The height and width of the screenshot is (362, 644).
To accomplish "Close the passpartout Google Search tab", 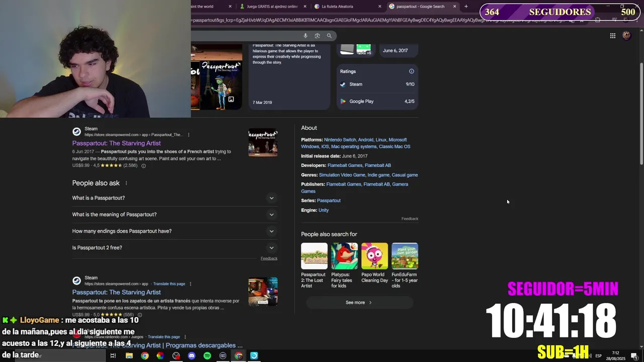I will 455,7.
